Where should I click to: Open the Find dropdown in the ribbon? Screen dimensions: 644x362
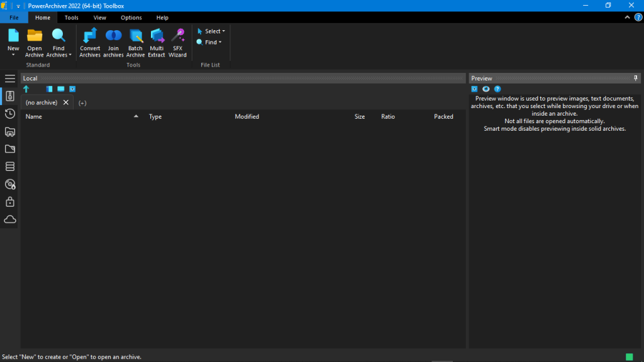[208, 41]
